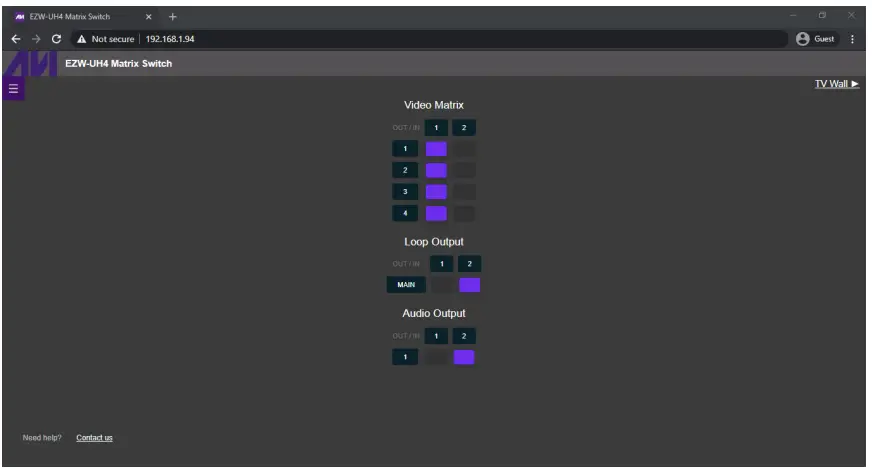The width and height of the screenshot is (872, 469).
Task: Click the Video Matrix section title
Action: tap(434, 105)
